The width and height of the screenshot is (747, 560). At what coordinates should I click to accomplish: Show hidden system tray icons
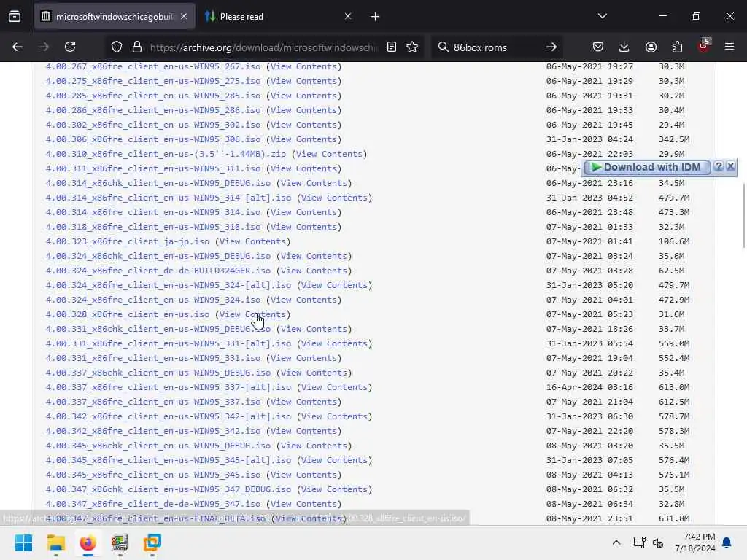pyautogui.click(x=616, y=542)
